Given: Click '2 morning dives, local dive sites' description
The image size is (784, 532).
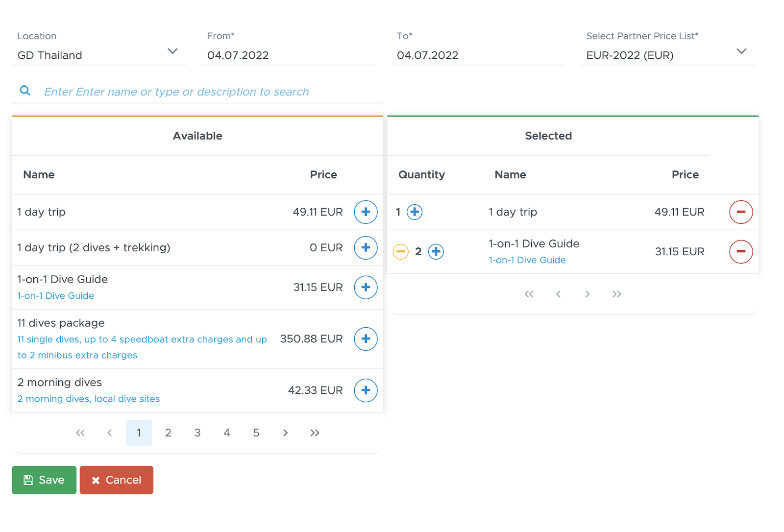Looking at the screenshot, I should coord(89,399).
